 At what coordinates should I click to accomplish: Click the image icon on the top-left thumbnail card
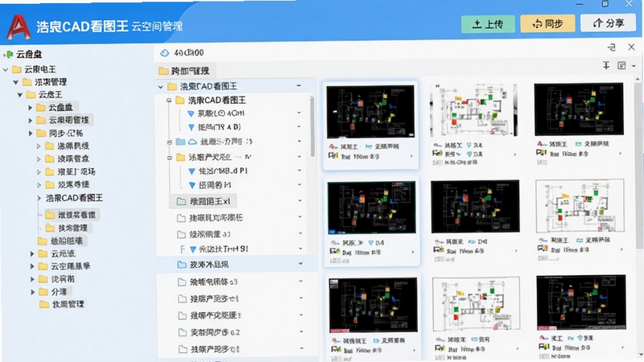click(333, 156)
